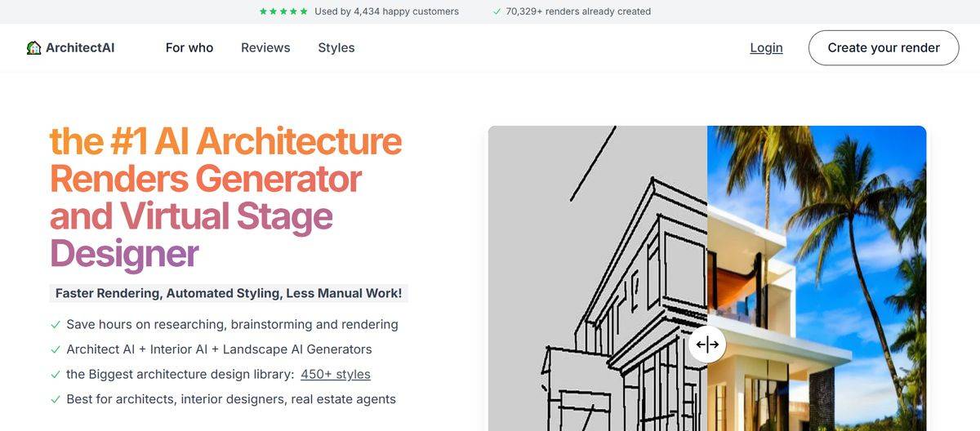The image size is (980, 431).
Task: Click the checkmark beside Best for architects
Action: coord(56,399)
